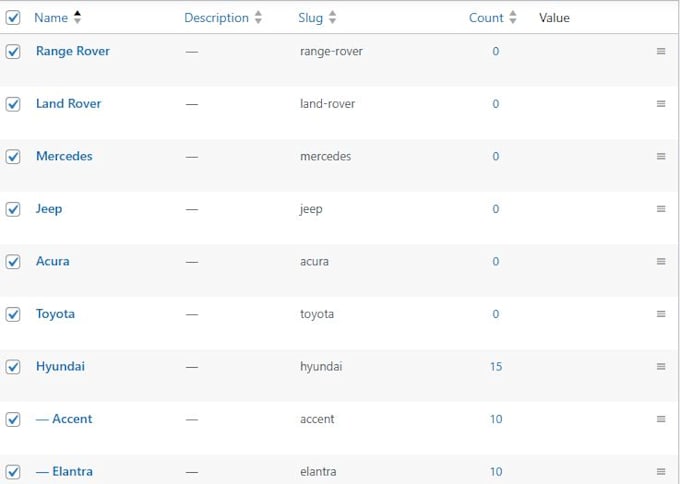The height and width of the screenshot is (484, 680).
Task: Click the Value column header
Action: pyautogui.click(x=554, y=18)
